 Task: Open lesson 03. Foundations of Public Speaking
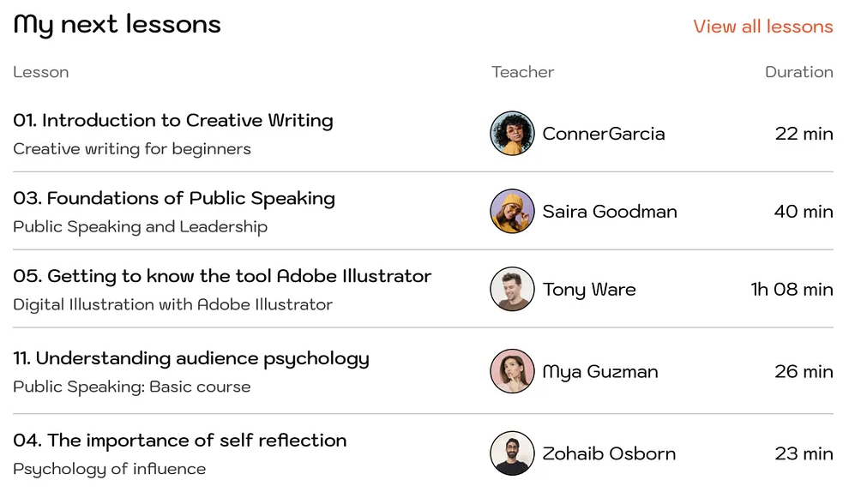174,199
